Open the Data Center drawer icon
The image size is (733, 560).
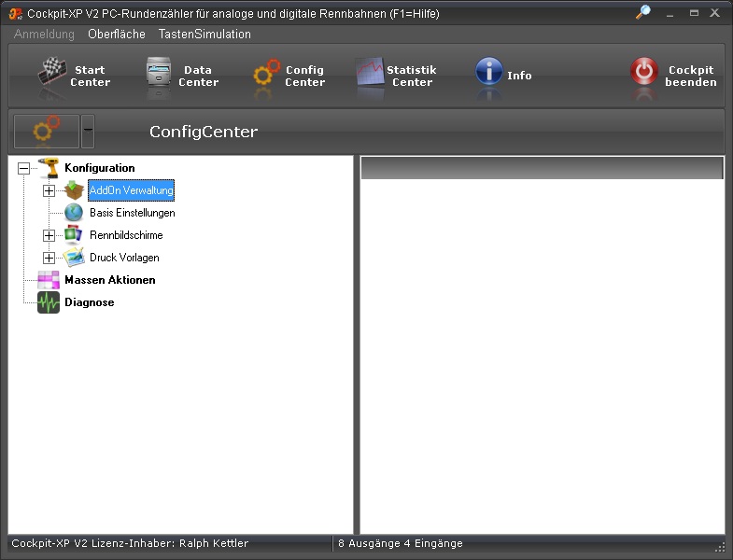[159, 71]
